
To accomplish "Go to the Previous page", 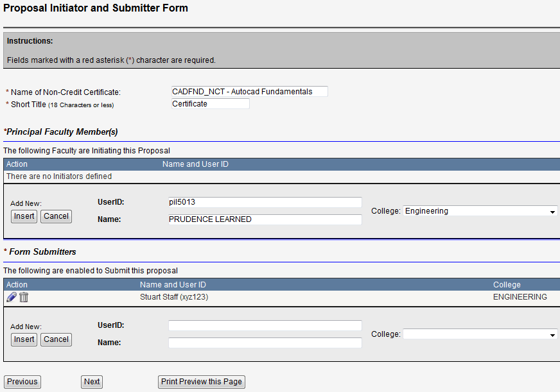I will (x=22, y=382).
